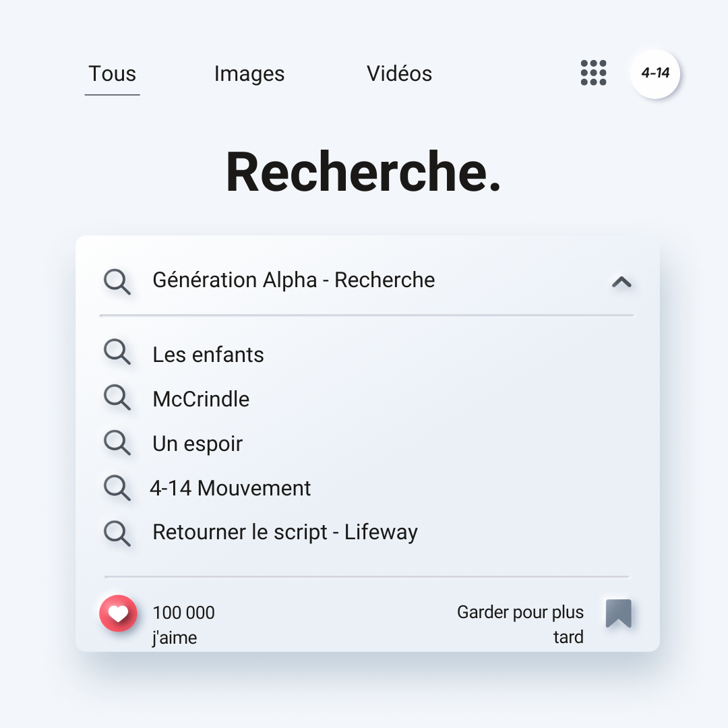
Task: Choose the McCrindle suggestion
Action: click(x=201, y=399)
